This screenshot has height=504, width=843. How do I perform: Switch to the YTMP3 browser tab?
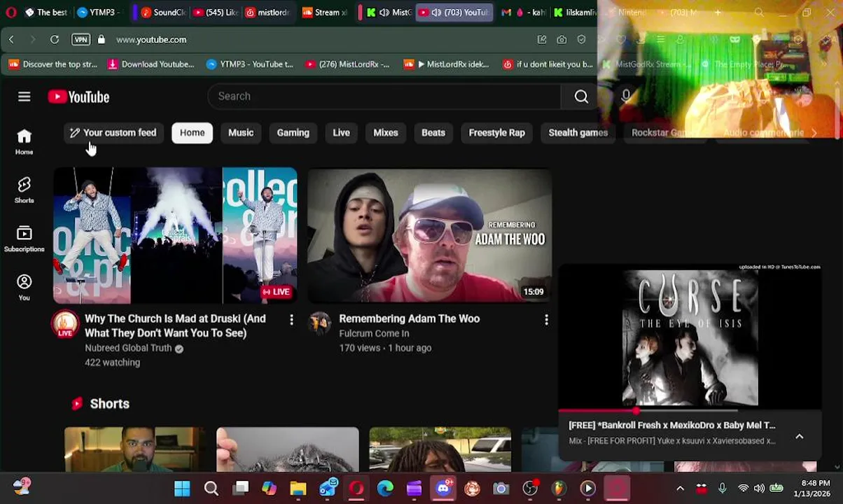pyautogui.click(x=101, y=13)
